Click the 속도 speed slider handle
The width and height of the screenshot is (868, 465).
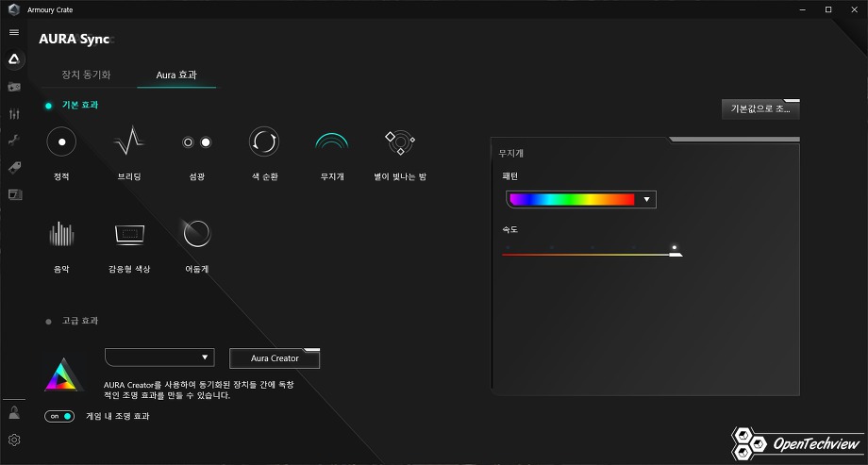(x=676, y=254)
